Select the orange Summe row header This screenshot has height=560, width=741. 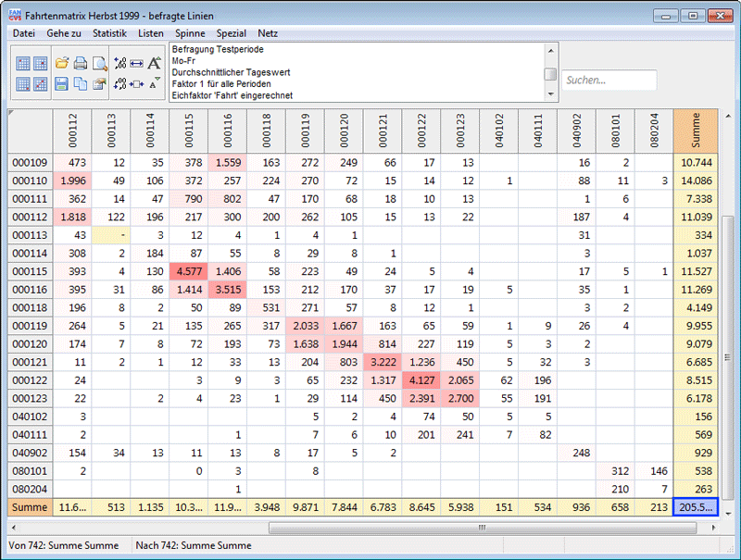pos(31,507)
